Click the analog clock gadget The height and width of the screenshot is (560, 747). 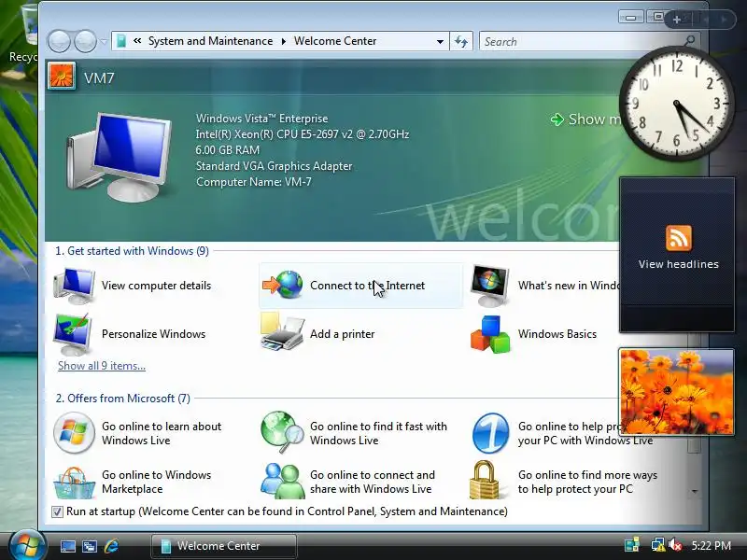click(676, 104)
